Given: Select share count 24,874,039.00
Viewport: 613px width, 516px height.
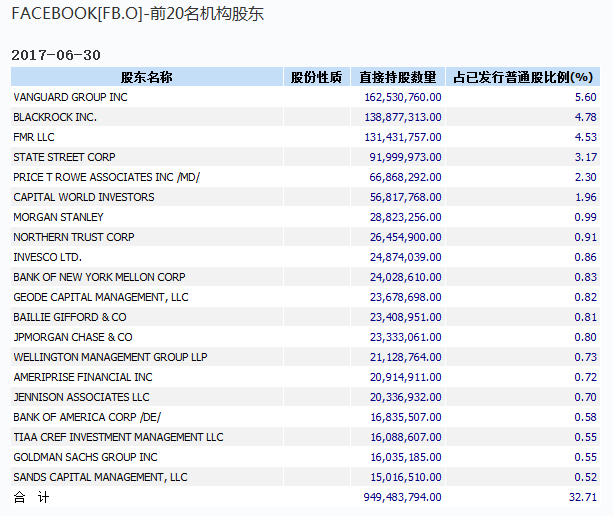Looking at the screenshot, I should pyautogui.click(x=405, y=257).
